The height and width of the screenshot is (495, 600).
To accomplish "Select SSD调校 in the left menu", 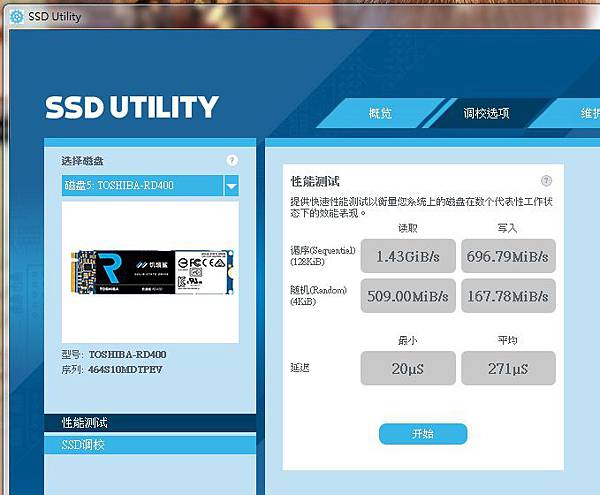I will [150, 445].
